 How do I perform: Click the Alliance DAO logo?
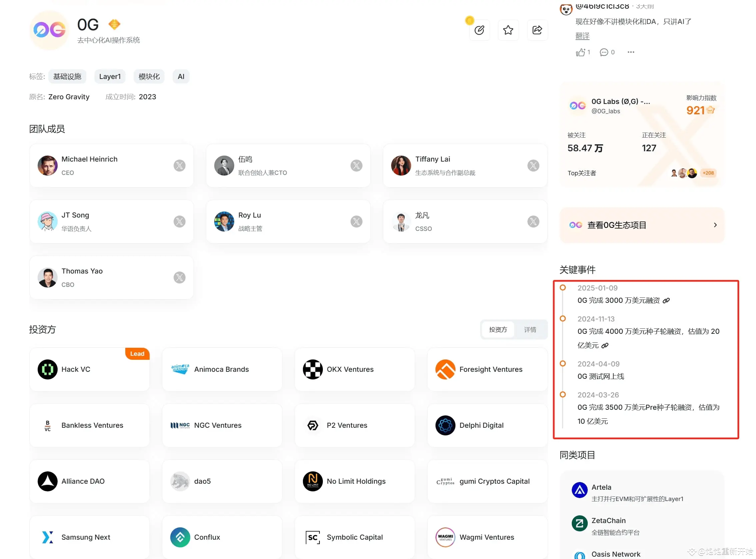point(47,481)
